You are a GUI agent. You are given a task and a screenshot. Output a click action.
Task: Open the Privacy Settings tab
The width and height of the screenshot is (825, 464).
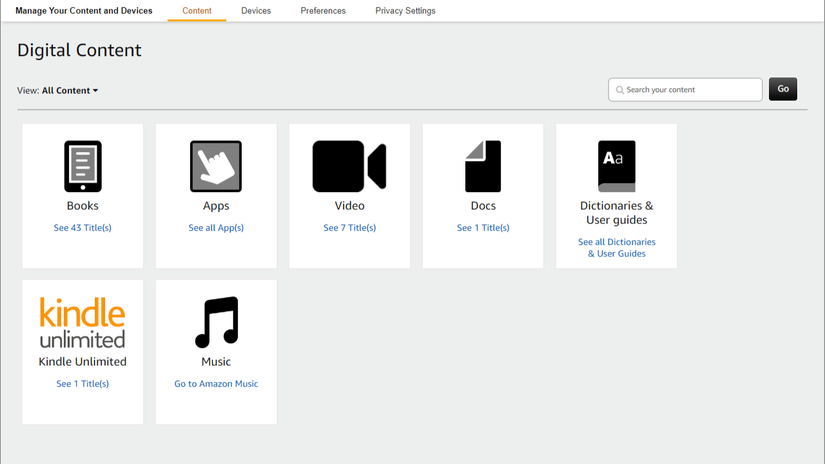(x=405, y=11)
